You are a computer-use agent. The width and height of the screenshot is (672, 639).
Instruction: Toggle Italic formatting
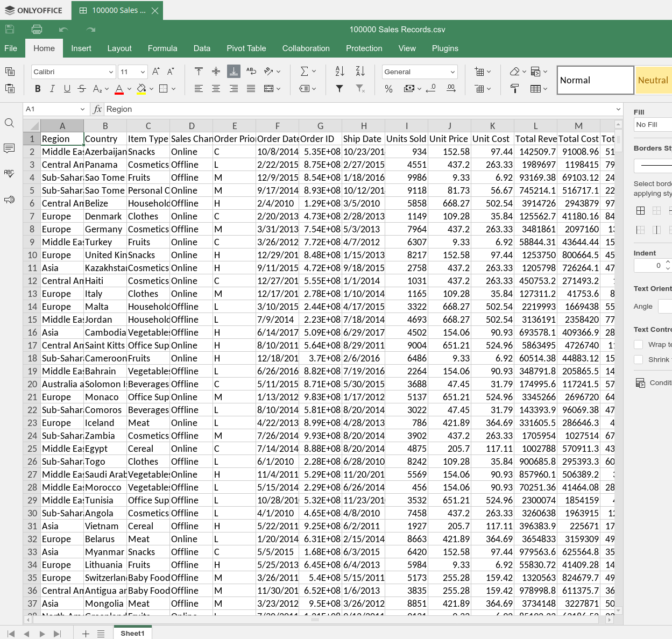pos(52,89)
